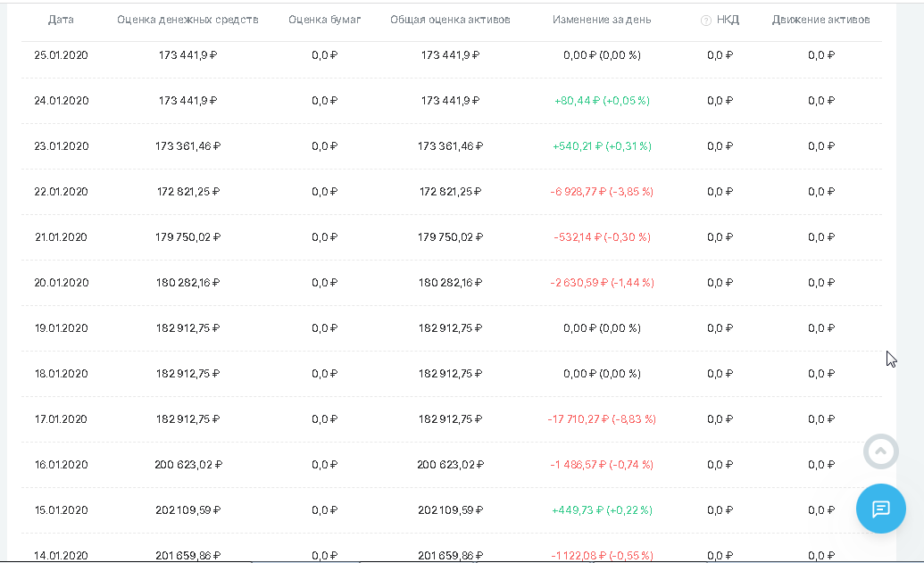Click the question mark icon beside НКД
The height and width of the screenshot is (563, 924).
pyautogui.click(x=706, y=21)
